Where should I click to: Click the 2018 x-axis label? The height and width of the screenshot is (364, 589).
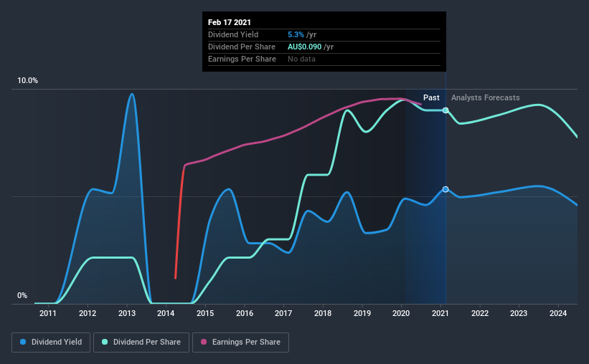coord(323,313)
